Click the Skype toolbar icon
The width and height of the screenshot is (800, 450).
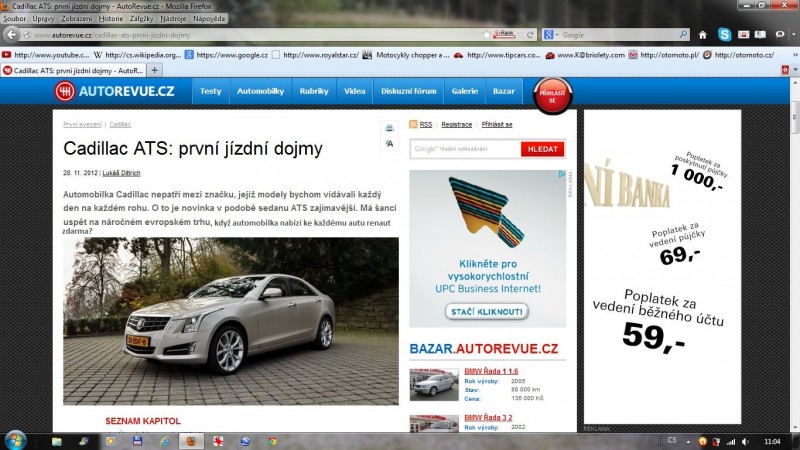click(x=724, y=34)
